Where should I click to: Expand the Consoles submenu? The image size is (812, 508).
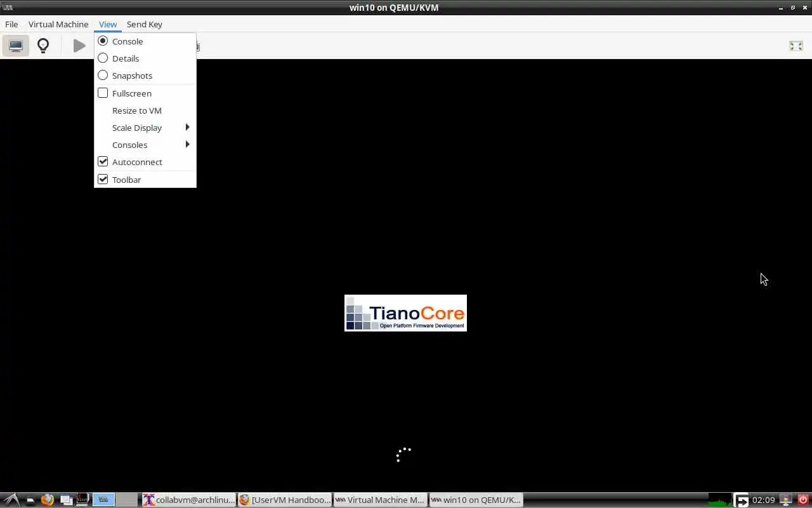(145, 145)
